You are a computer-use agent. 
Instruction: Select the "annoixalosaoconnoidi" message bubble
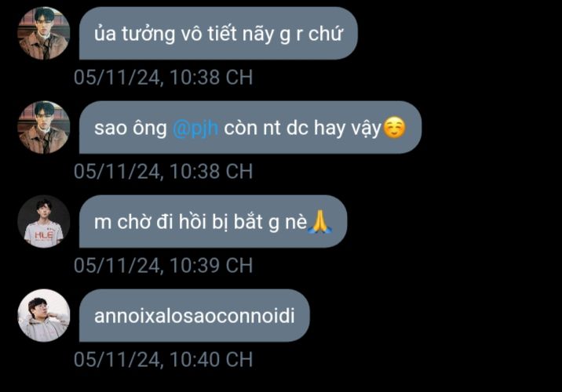[x=194, y=315]
